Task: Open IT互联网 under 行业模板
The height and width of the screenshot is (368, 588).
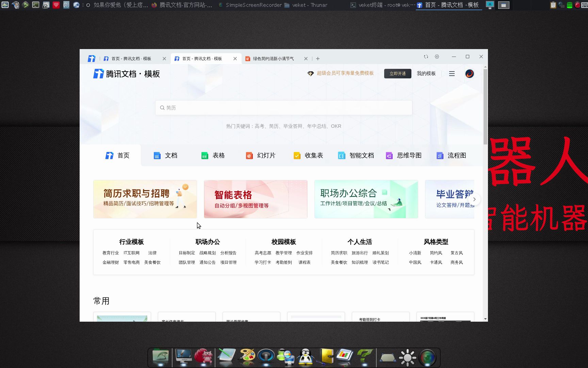Action: (132, 253)
